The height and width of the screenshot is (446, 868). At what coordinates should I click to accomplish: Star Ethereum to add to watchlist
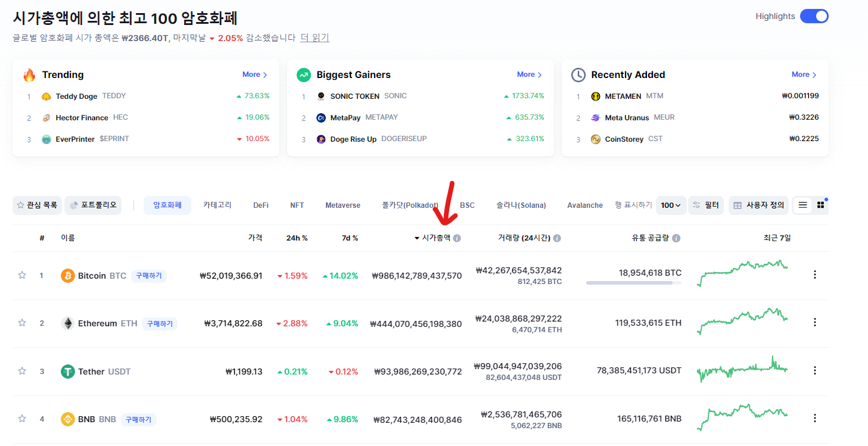(22, 323)
